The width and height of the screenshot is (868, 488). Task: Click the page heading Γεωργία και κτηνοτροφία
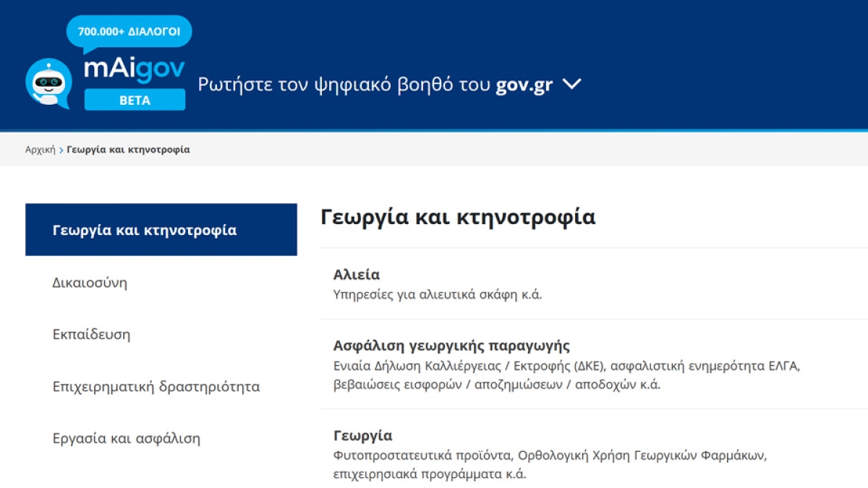point(458,217)
